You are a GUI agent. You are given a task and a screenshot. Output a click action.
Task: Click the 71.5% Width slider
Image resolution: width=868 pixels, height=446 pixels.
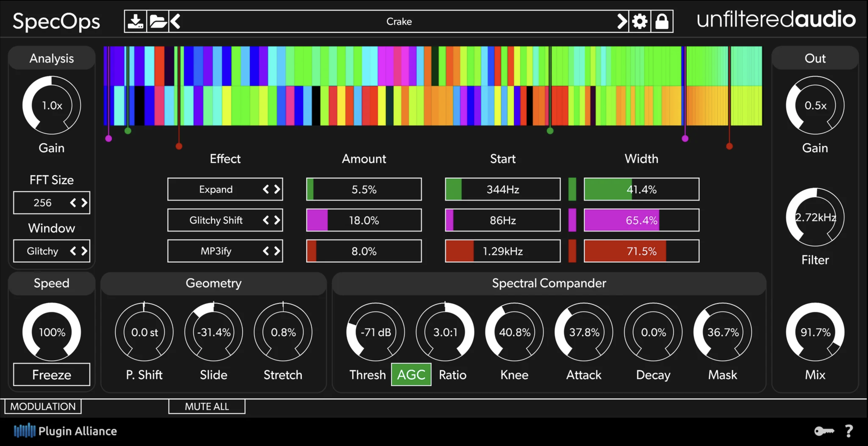click(x=642, y=251)
